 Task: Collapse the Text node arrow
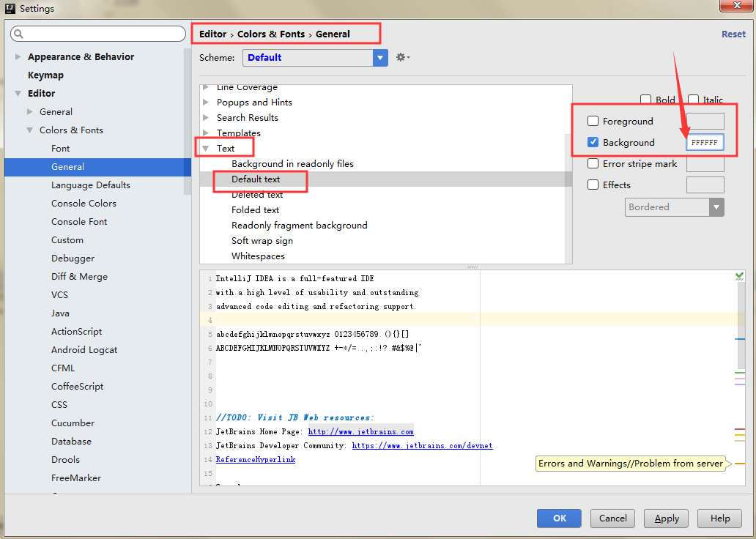206,149
